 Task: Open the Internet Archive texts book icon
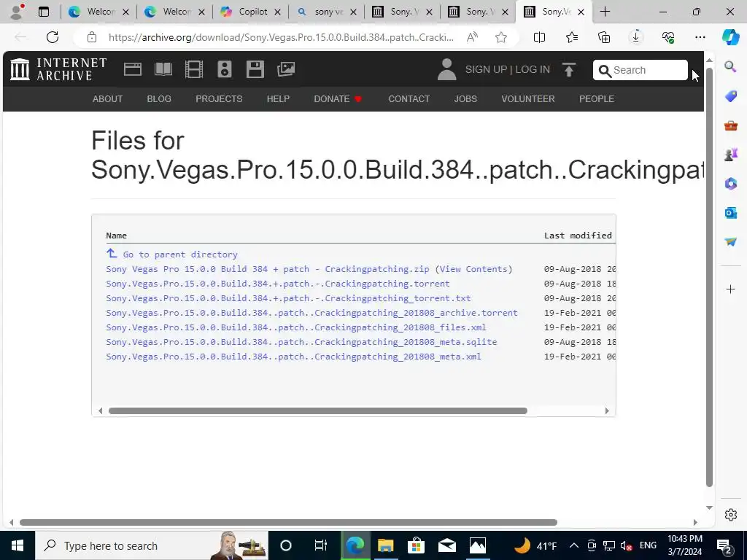(x=163, y=69)
